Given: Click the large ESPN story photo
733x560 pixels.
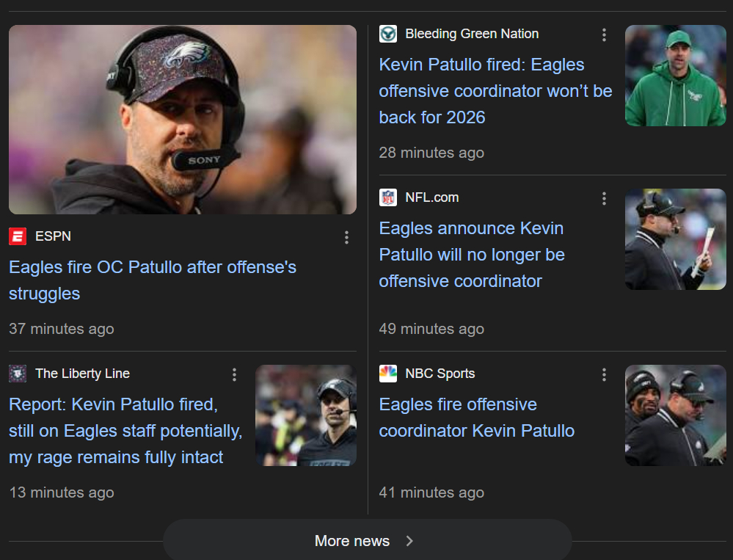Looking at the screenshot, I should [x=183, y=120].
